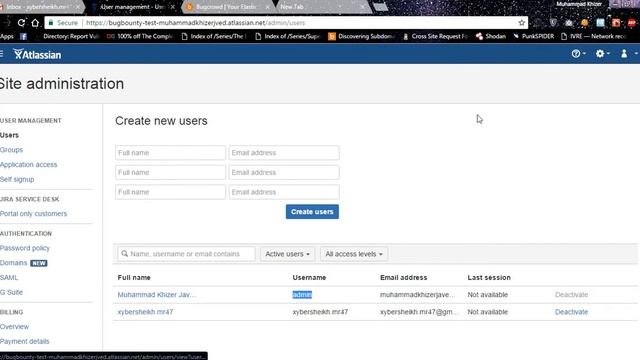Viewport: 640px width, 360px height.
Task: Open Directory Report Vuln bookmark
Action: (71, 36)
